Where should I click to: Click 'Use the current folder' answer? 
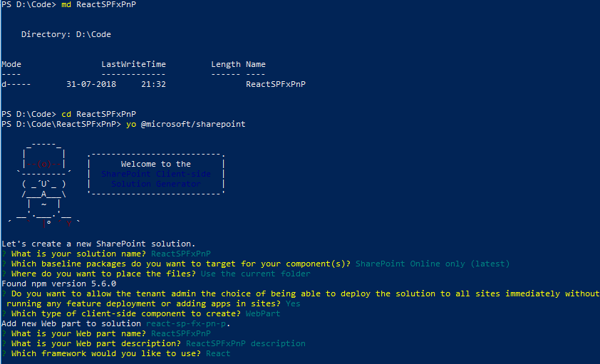tap(255, 274)
